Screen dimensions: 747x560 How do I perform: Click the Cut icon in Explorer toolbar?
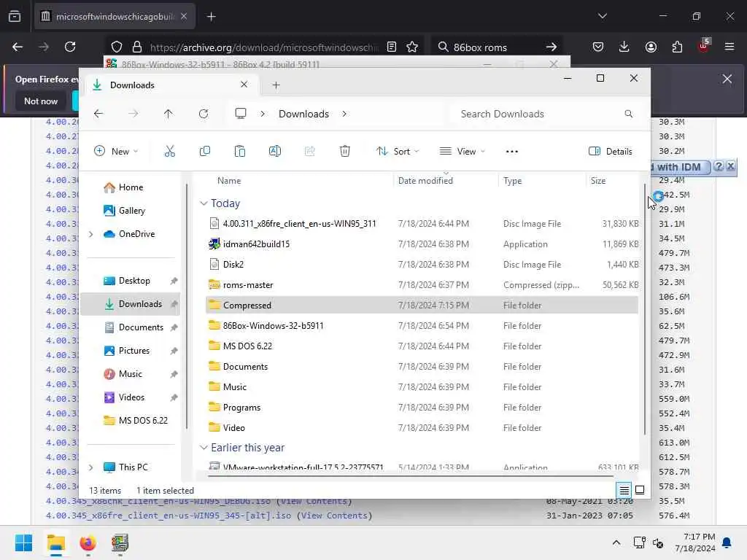169,152
